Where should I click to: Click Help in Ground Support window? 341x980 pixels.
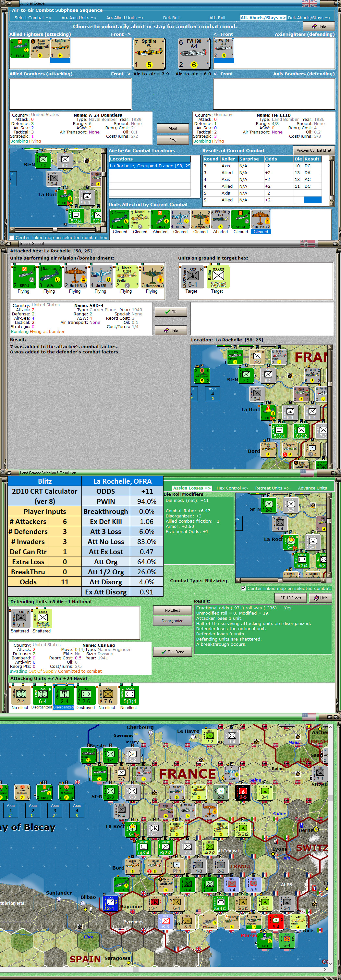[171, 330]
